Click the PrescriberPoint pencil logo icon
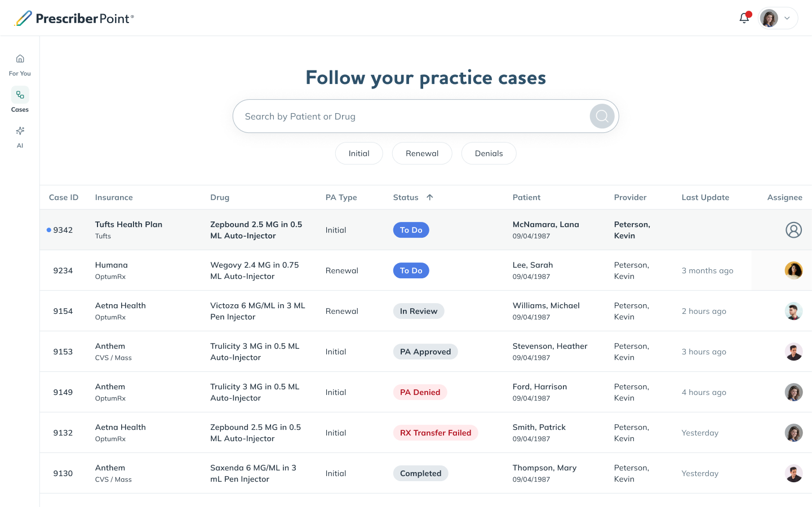 23,17
